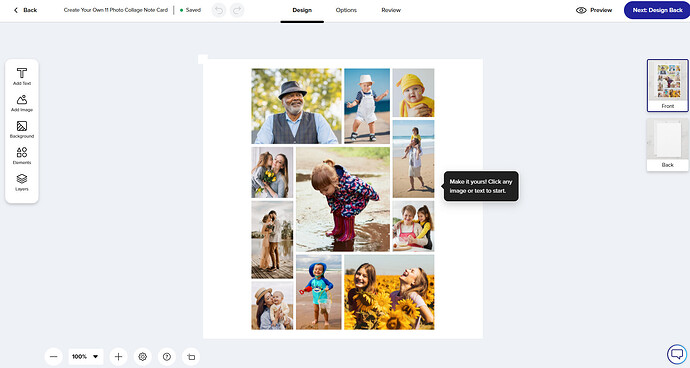This screenshot has width=690, height=368.
Task: Click the undo arrow icon
Action: 219,10
